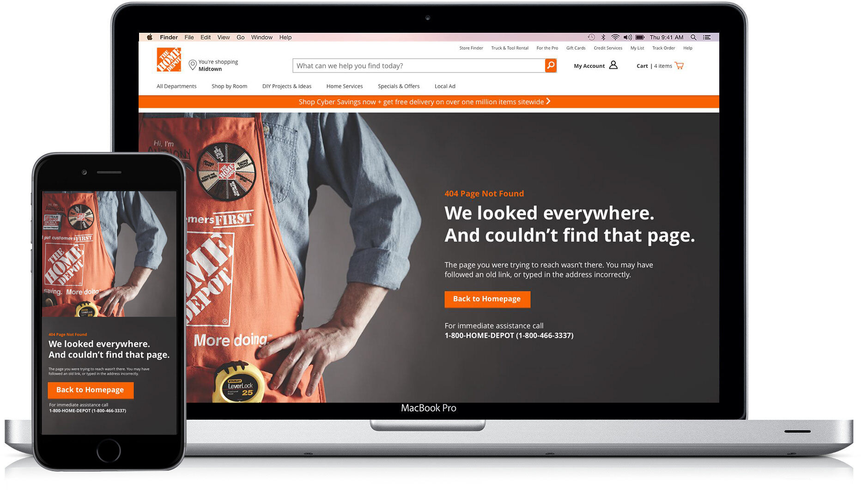Expand the Shop by Room menu

[x=229, y=86]
